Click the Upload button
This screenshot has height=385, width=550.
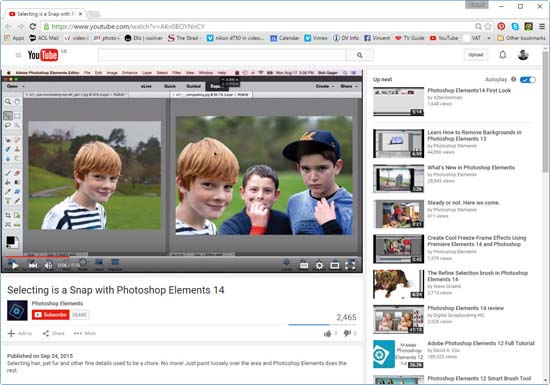(x=476, y=55)
